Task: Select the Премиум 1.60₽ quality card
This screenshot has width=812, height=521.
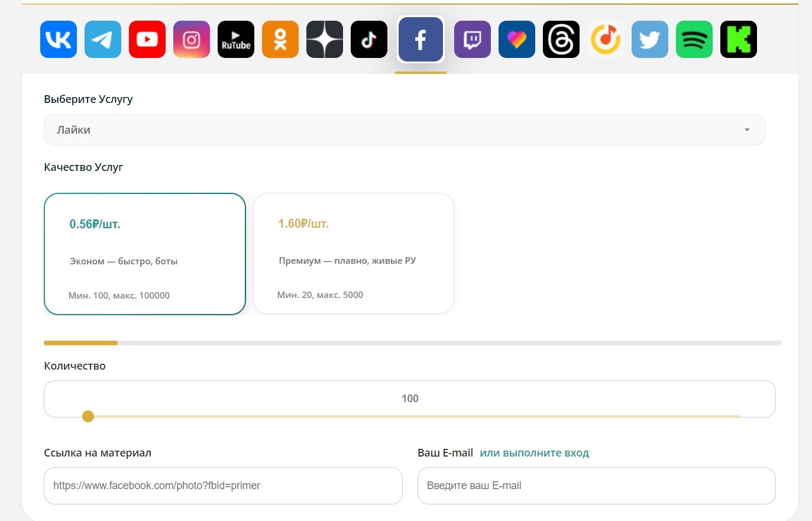Action: click(354, 254)
